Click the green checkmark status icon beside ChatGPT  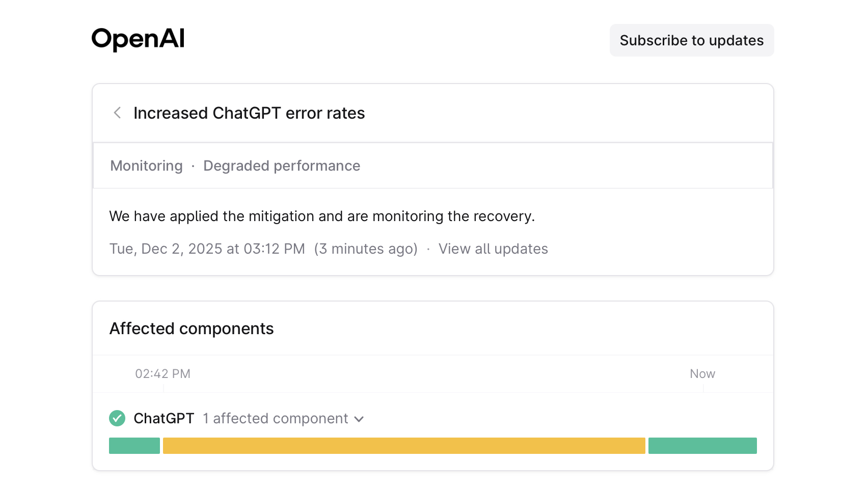coord(117,418)
